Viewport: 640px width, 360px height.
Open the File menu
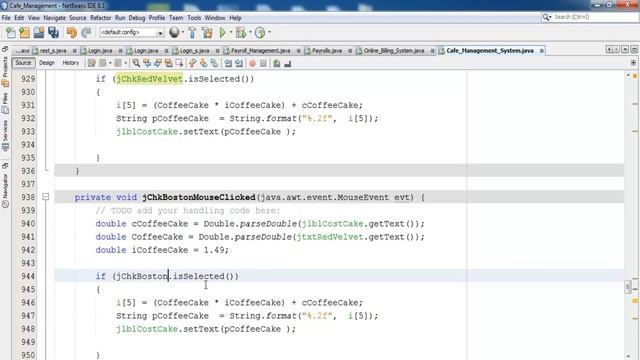(x=6, y=18)
